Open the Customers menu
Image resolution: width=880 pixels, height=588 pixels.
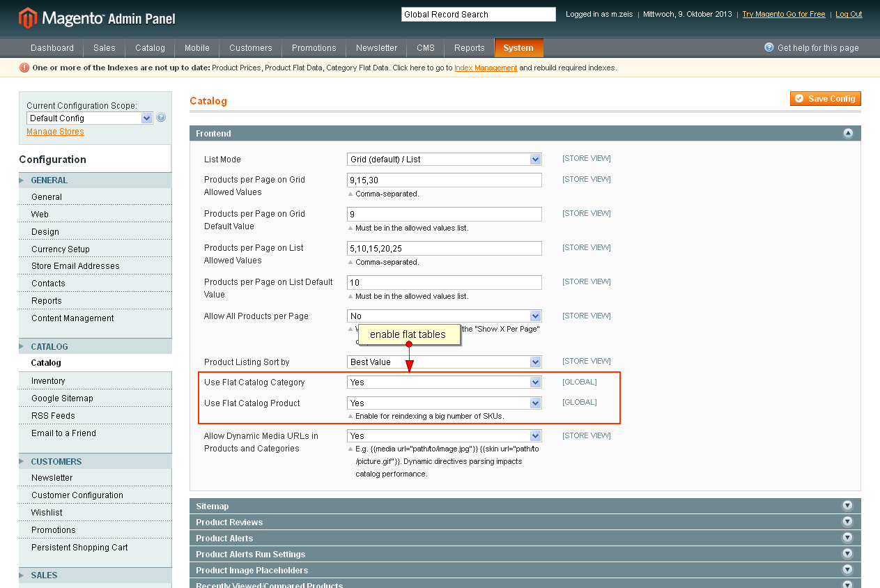pyautogui.click(x=251, y=48)
